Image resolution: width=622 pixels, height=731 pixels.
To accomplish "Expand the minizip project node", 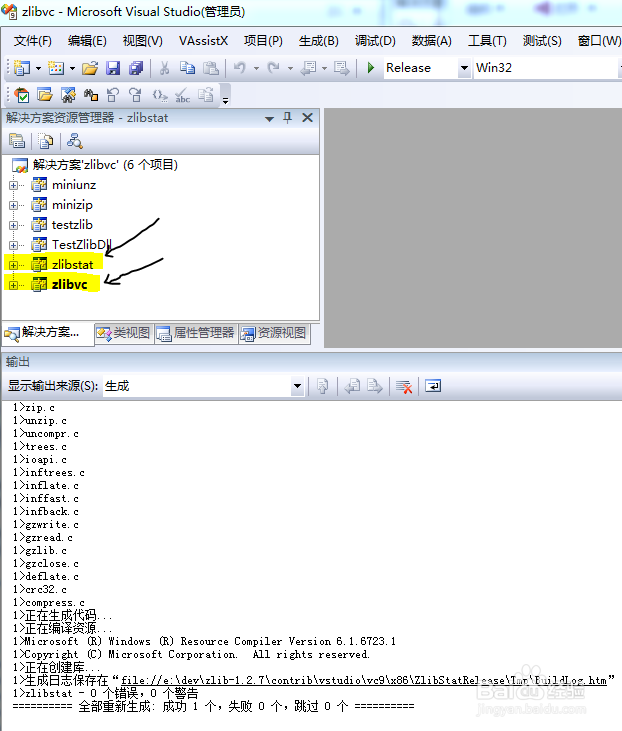I will (14, 205).
